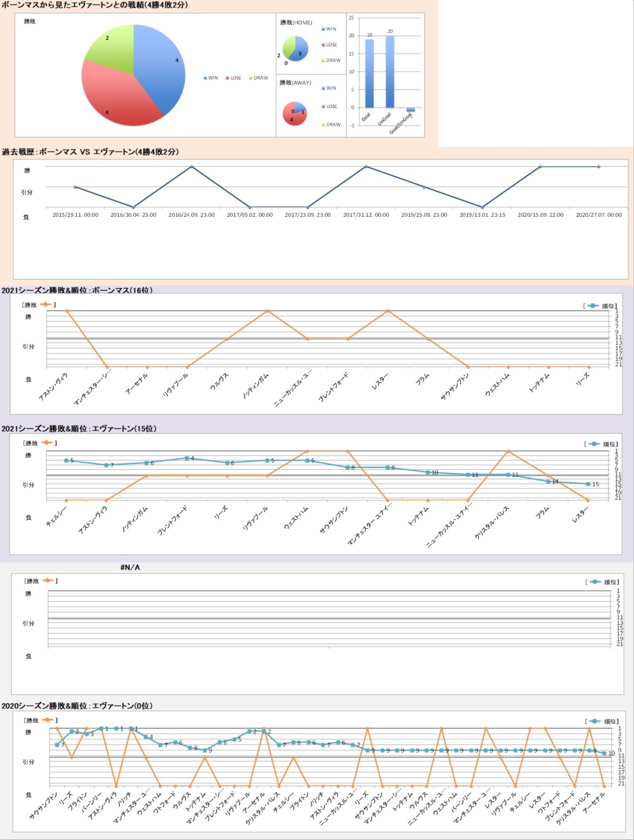
Task: Click the 順位 legend in the ボーンマス(16位) chart
Action: coord(600,306)
